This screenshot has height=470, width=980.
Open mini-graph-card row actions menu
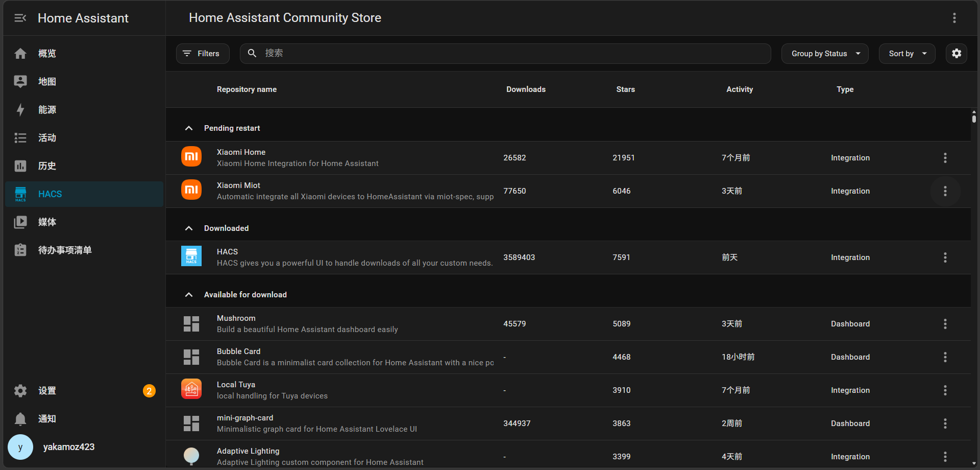pyautogui.click(x=945, y=424)
